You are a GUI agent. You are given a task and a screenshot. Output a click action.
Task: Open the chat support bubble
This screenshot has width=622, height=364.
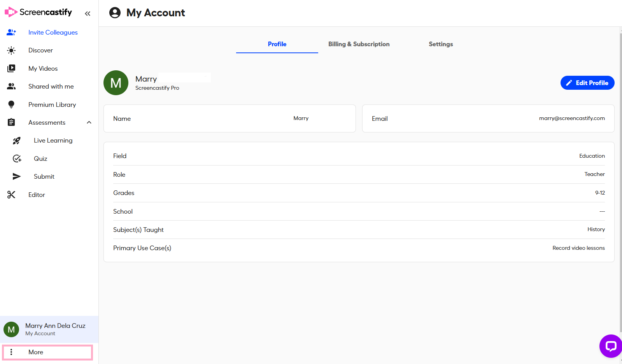coord(611,346)
